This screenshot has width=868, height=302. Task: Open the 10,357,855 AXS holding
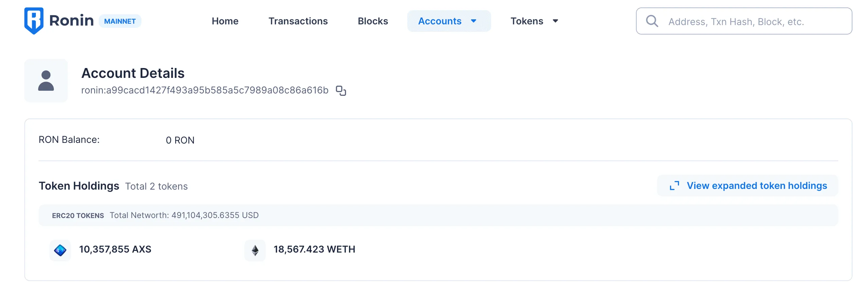115,250
